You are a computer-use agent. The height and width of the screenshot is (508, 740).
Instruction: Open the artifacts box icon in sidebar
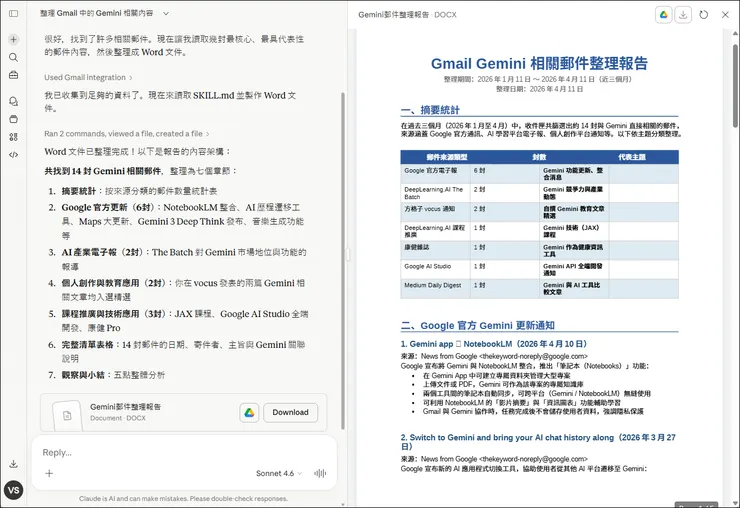coord(14,119)
